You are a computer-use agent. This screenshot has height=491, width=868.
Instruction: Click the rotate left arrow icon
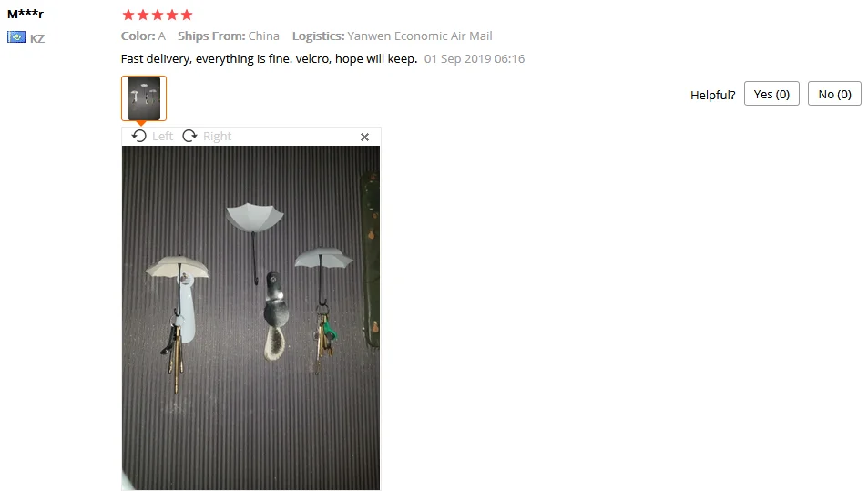139,136
